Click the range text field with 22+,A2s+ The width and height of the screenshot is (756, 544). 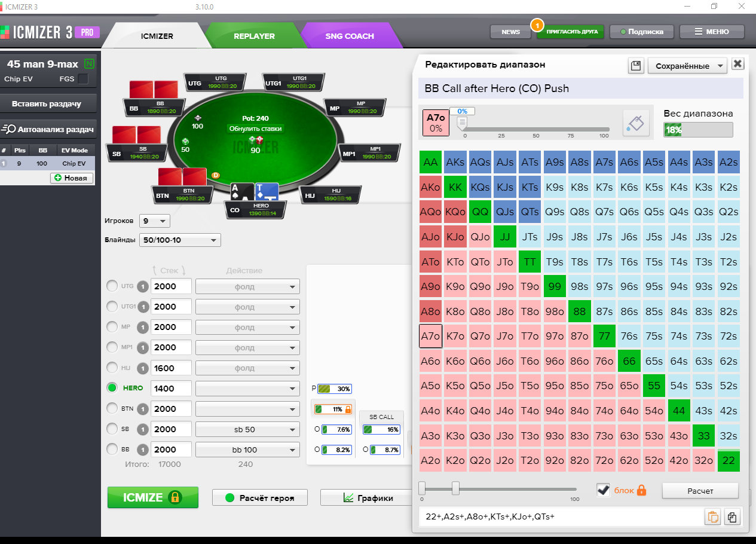pos(560,517)
